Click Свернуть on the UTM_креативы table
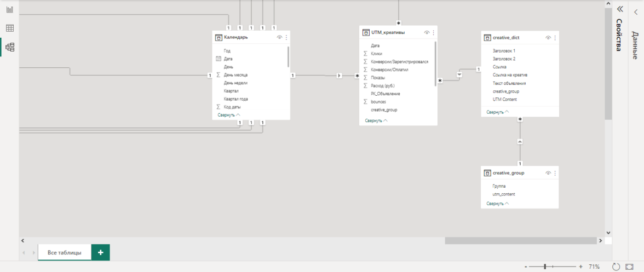The height and width of the screenshot is (272, 644). pos(376,120)
